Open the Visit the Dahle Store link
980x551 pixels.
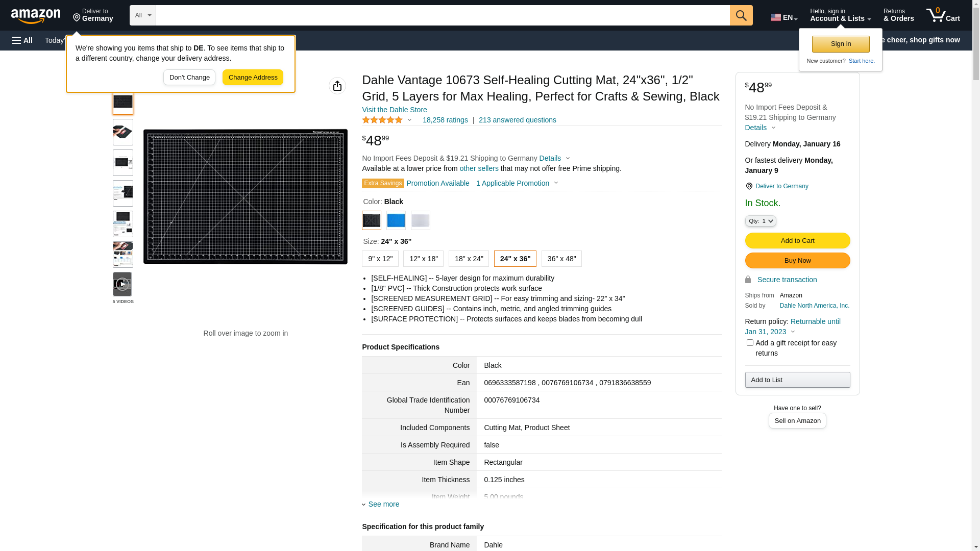[394, 110]
